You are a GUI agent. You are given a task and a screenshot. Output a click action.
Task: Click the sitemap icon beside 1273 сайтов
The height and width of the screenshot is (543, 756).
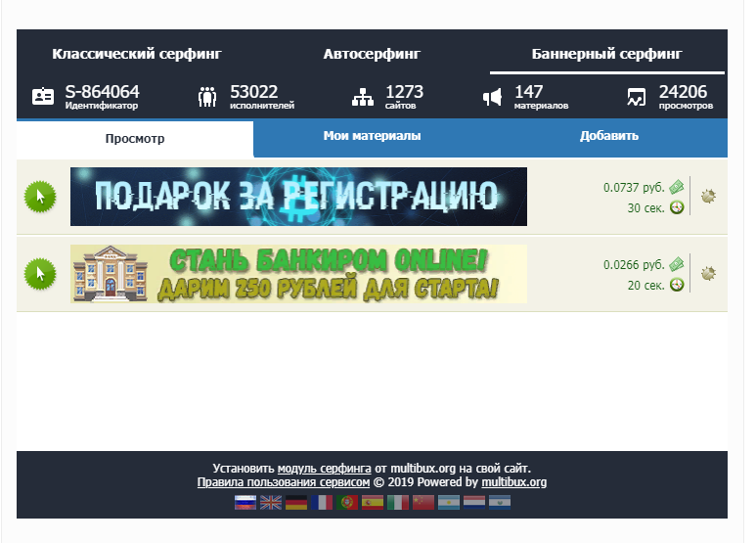(x=363, y=97)
